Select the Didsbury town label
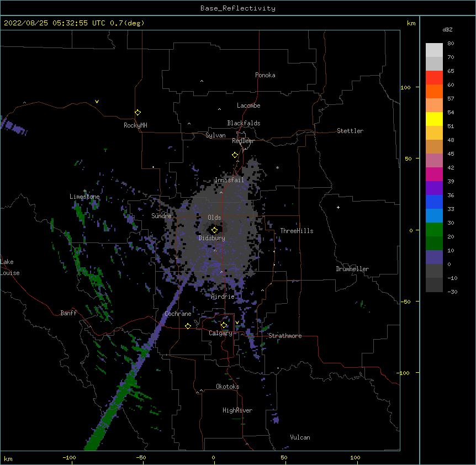Image resolution: width=476 pixels, height=465 pixels. (211, 238)
